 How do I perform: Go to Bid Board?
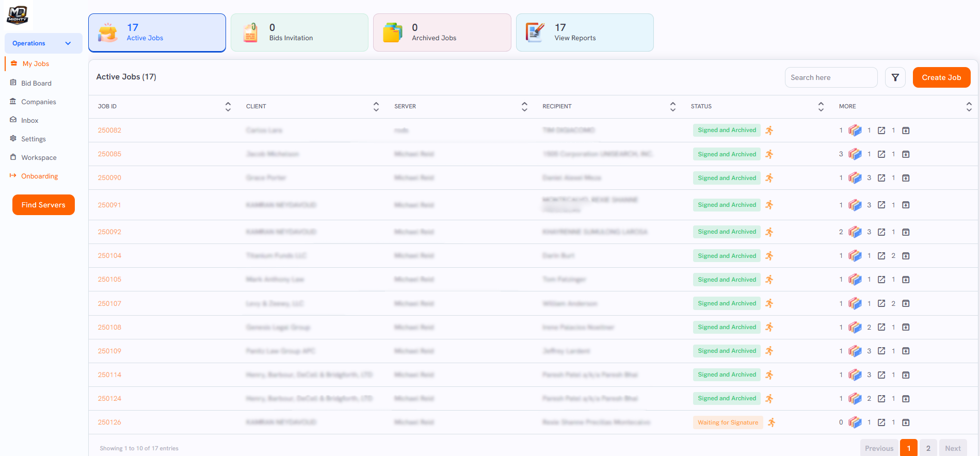tap(36, 83)
